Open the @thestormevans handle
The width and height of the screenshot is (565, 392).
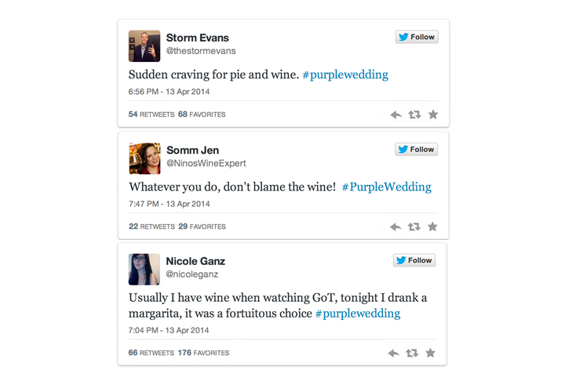click(201, 51)
